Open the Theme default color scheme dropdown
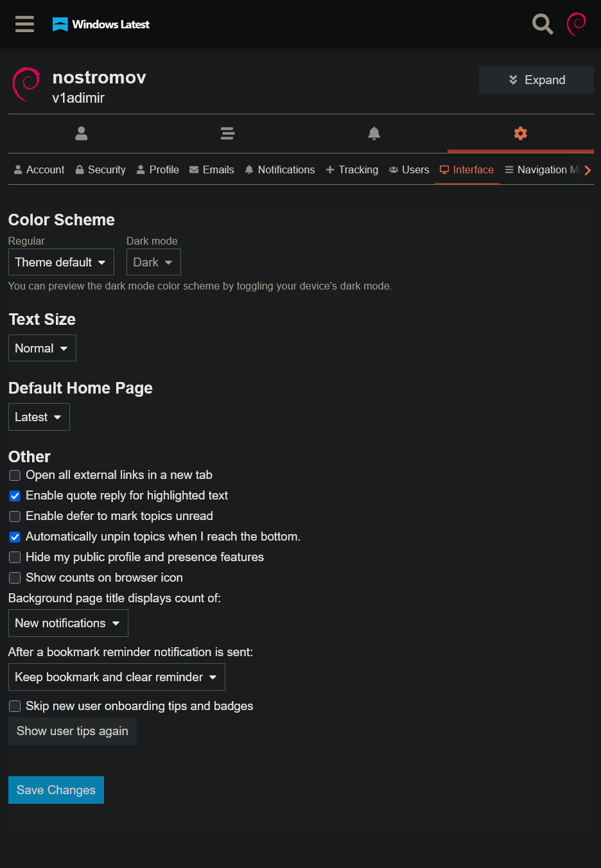Viewport: 601px width, 868px height. (x=61, y=263)
